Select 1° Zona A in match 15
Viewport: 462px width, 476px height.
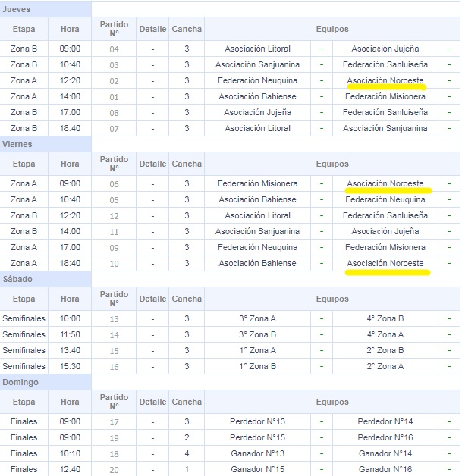tap(257, 350)
